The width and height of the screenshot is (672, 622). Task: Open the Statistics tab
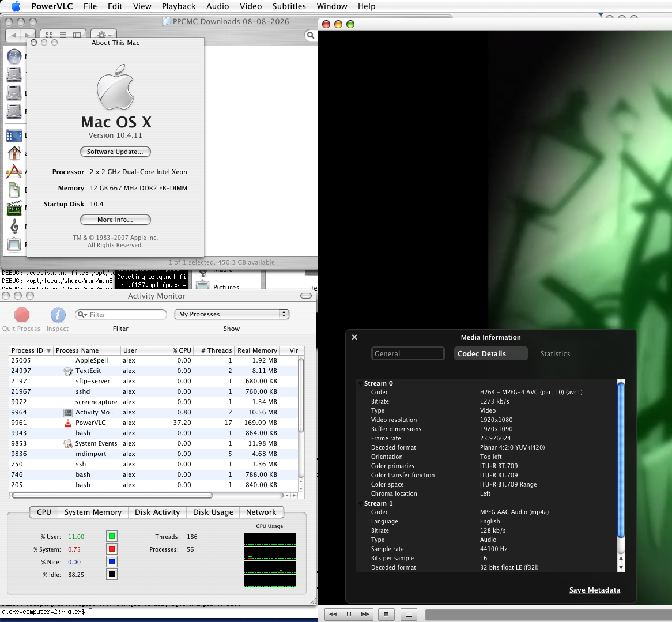(555, 353)
